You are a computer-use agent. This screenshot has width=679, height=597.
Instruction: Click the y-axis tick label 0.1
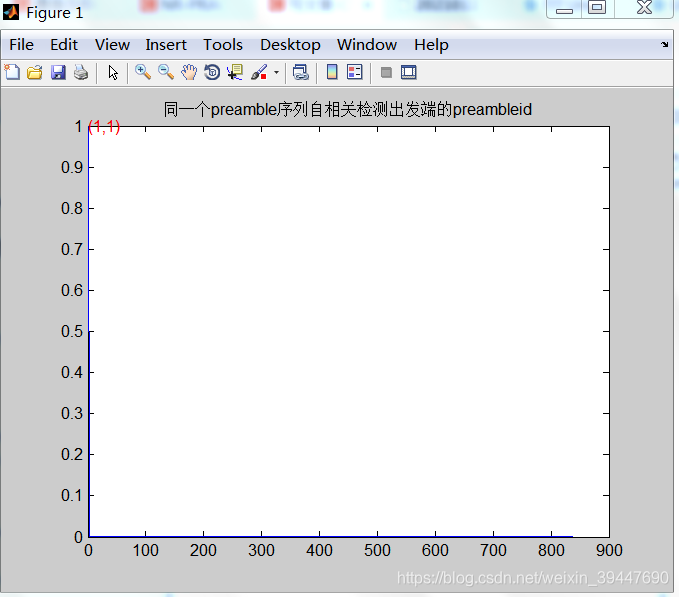click(x=72, y=496)
